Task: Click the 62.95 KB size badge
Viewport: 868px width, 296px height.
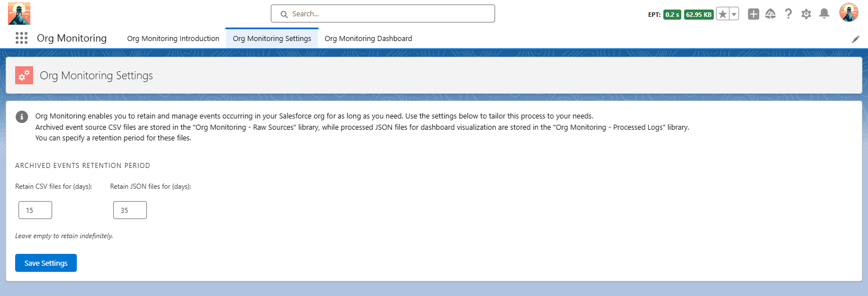Action: click(699, 15)
